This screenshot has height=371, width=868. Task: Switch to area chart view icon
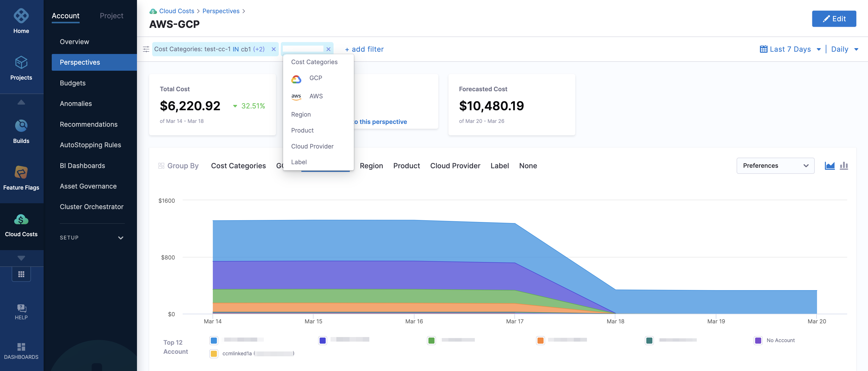[x=830, y=166]
